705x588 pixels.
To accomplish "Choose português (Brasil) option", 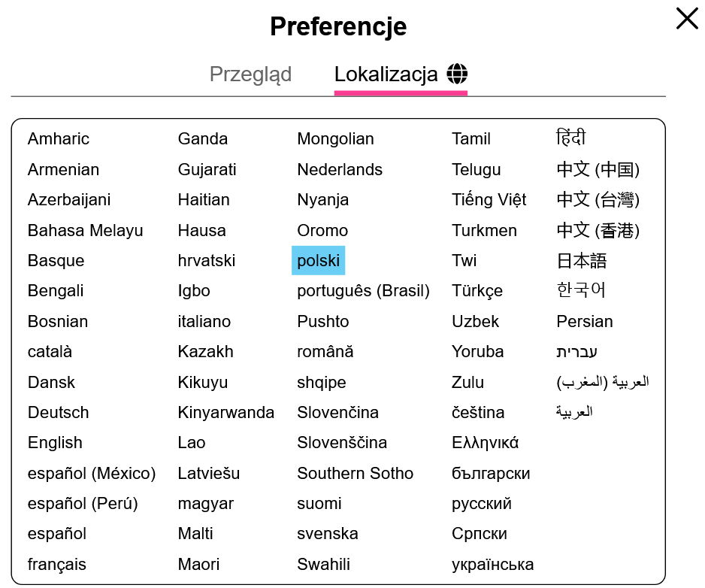I will [363, 291].
